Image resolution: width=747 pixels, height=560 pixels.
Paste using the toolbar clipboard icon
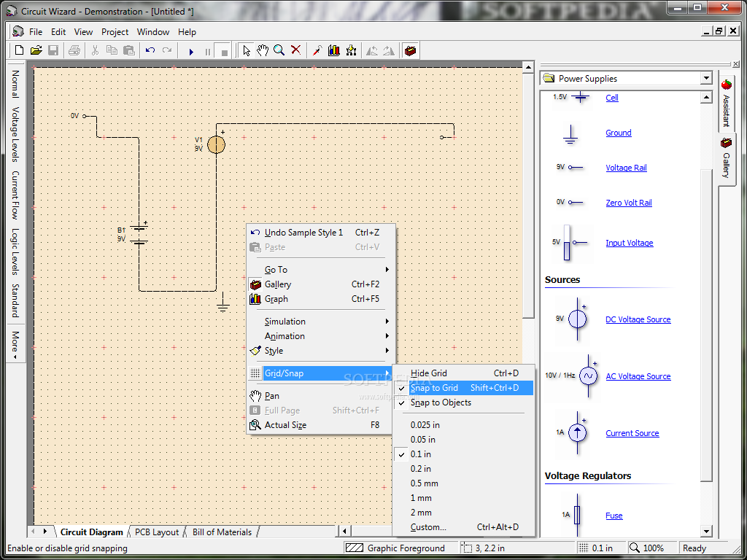tap(128, 50)
